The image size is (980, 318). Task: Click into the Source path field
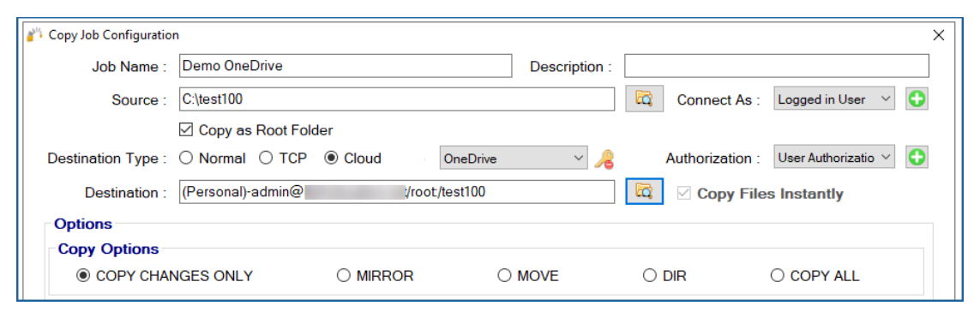coord(396,99)
